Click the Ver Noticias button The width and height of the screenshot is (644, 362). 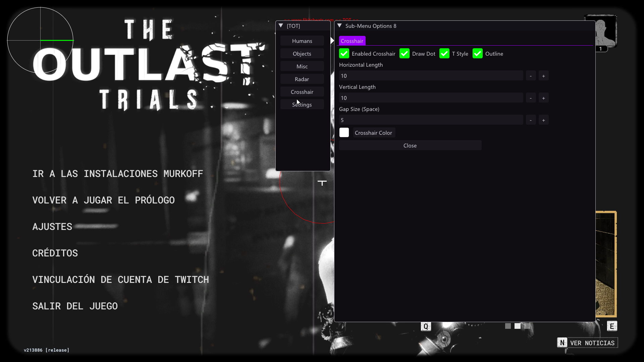click(x=588, y=343)
